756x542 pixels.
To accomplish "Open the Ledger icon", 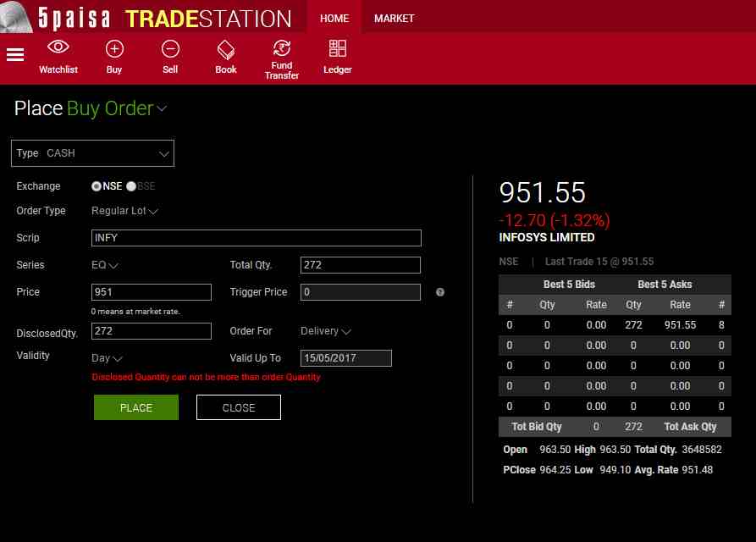I will pos(338,48).
